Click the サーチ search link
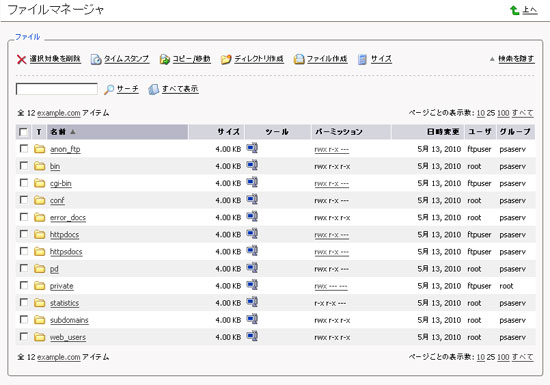The height and width of the screenshot is (385, 550). [x=127, y=89]
